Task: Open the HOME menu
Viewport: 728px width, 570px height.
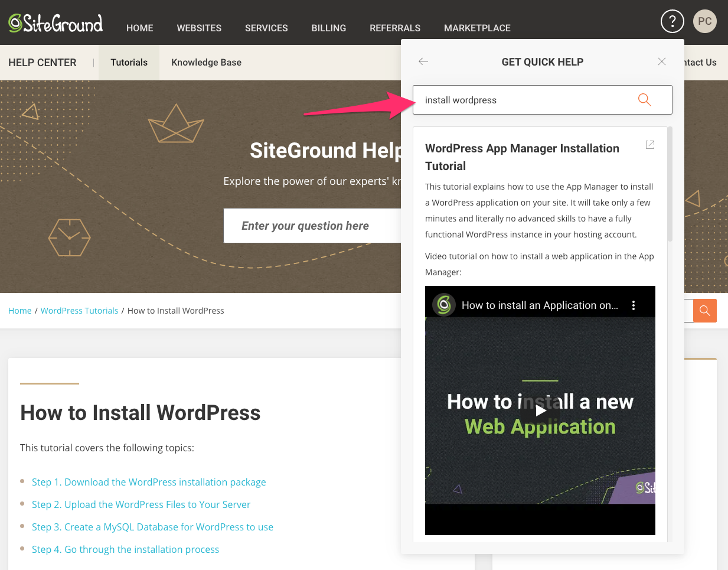Action: 140,28
